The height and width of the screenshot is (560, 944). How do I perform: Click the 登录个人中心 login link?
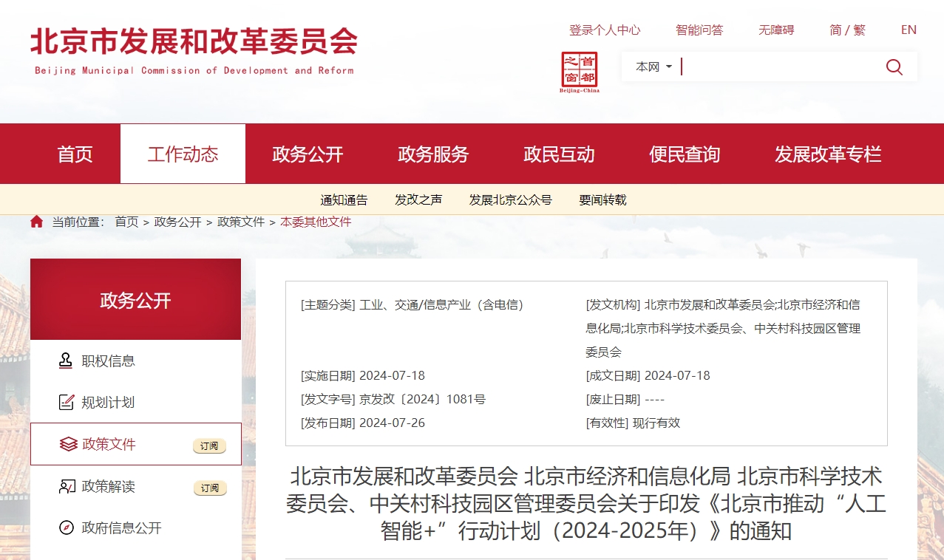(605, 30)
